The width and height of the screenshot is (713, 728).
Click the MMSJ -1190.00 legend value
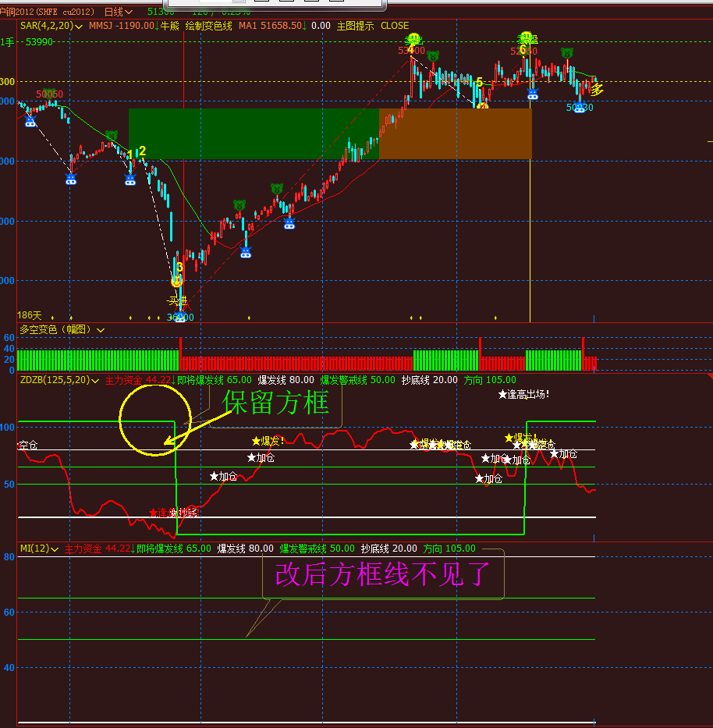tap(121, 26)
